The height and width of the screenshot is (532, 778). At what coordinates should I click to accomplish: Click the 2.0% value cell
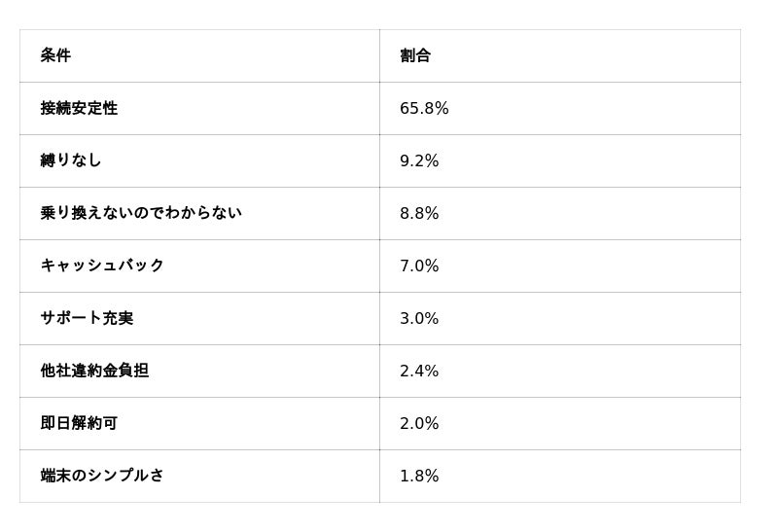click(x=419, y=423)
